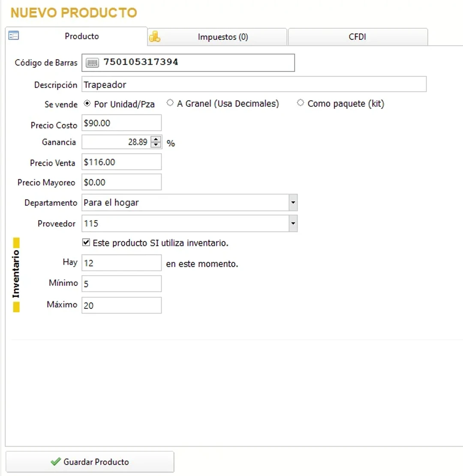The height and width of the screenshot is (476, 463).
Task: Select the "A Granel (Usa Decimales)" option
Action: coord(170,103)
